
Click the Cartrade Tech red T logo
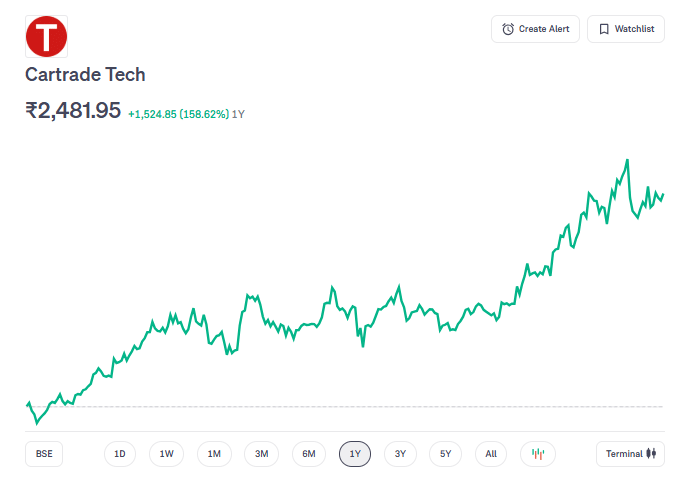pos(47,36)
